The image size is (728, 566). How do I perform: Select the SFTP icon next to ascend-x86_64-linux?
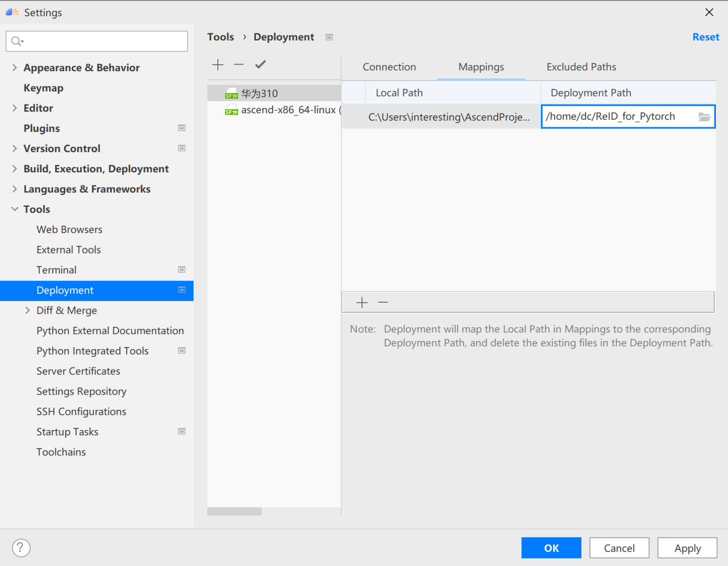tap(232, 110)
